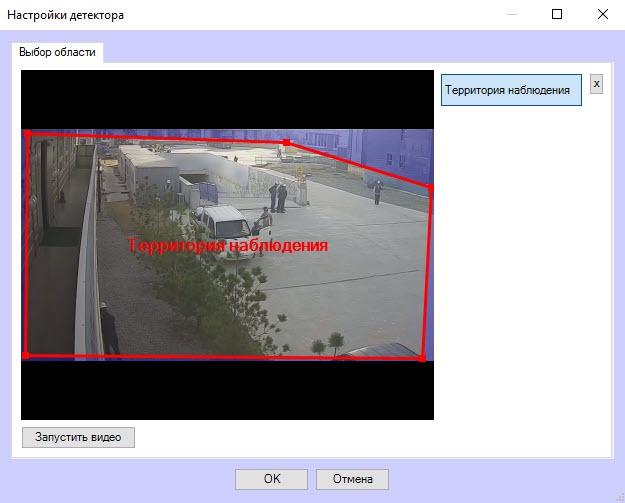
Task: Select 'Территория наблюдения' in the area list
Action: tap(510, 90)
